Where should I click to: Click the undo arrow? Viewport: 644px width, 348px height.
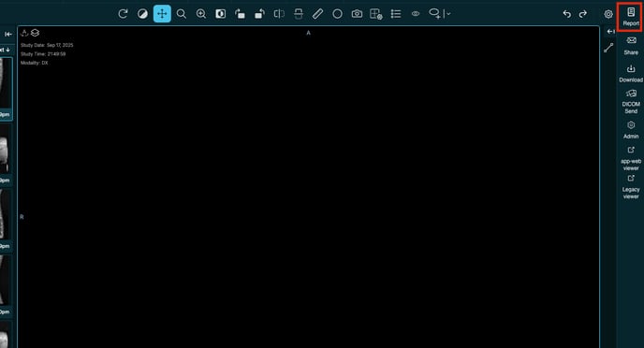pyautogui.click(x=567, y=14)
